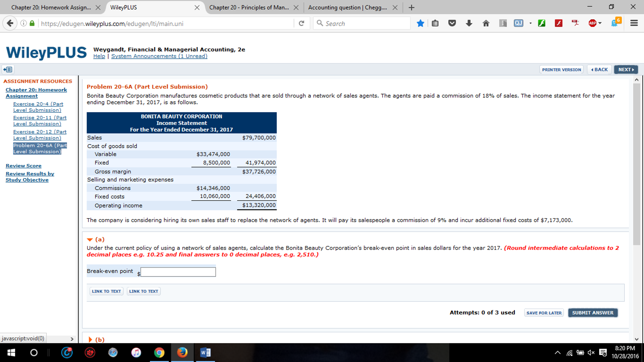Viewport: 644px width, 362px height.
Task: Go to home page via house icon
Action: [x=486, y=23]
